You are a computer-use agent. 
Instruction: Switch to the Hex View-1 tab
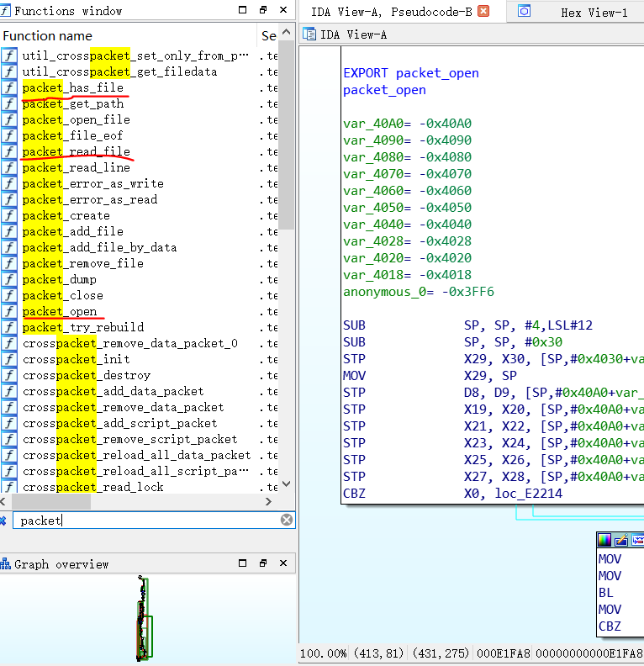pos(594,13)
